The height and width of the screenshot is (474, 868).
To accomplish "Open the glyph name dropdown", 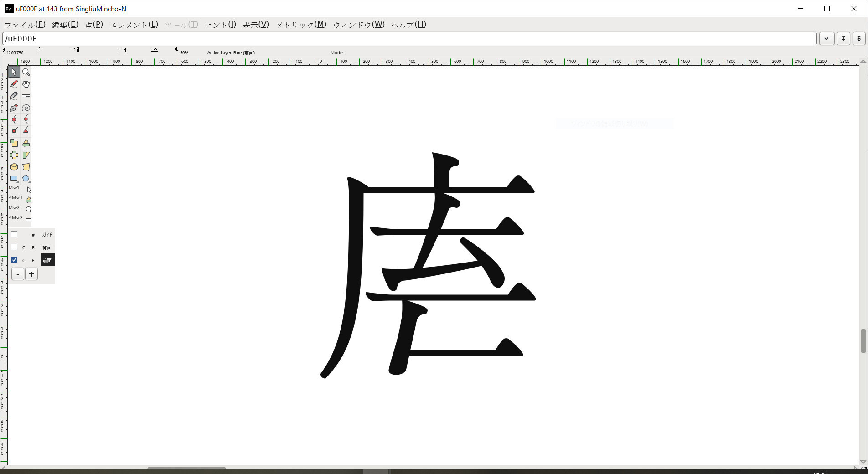I will click(826, 39).
